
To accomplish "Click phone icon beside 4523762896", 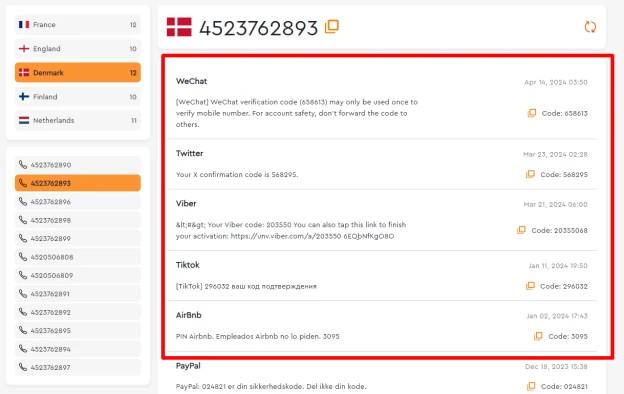I will (x=23, y=201).
